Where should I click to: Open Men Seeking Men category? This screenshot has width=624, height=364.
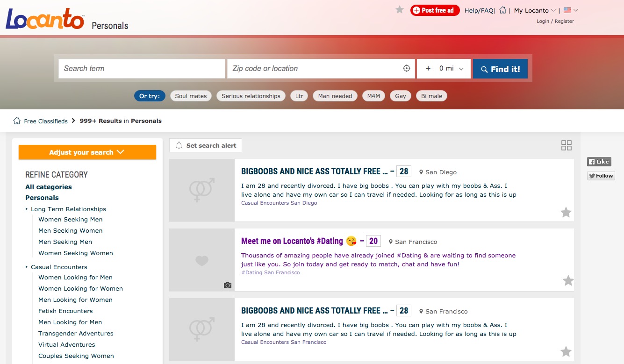pos(65,242)
